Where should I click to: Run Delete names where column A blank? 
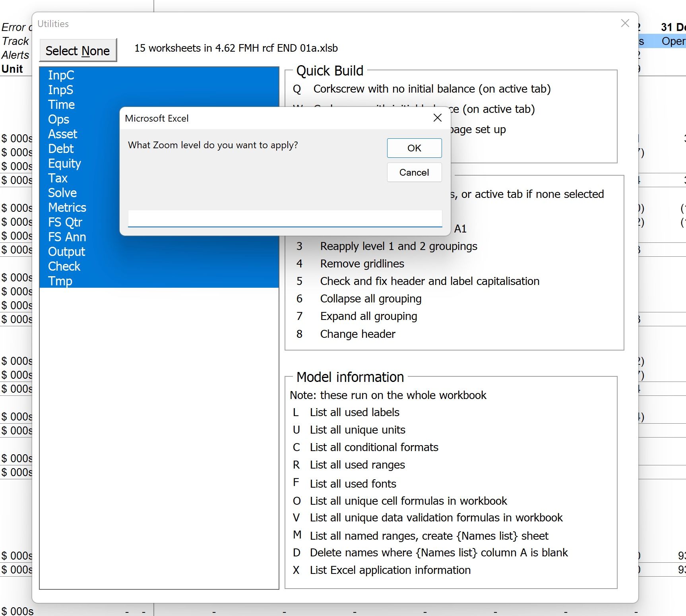click(x=439, y=553)
